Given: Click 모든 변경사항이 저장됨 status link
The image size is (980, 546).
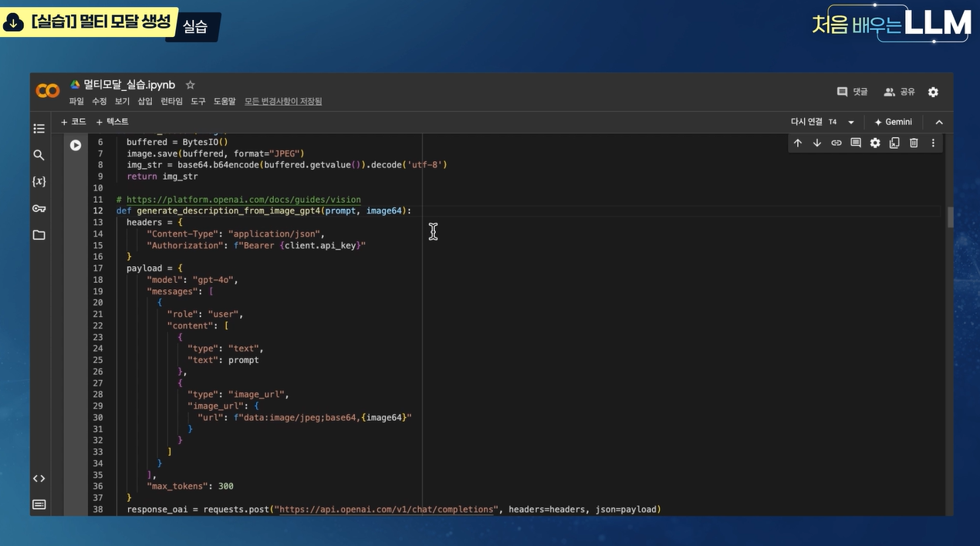Looking at the screenshot, I should (283, 101).
